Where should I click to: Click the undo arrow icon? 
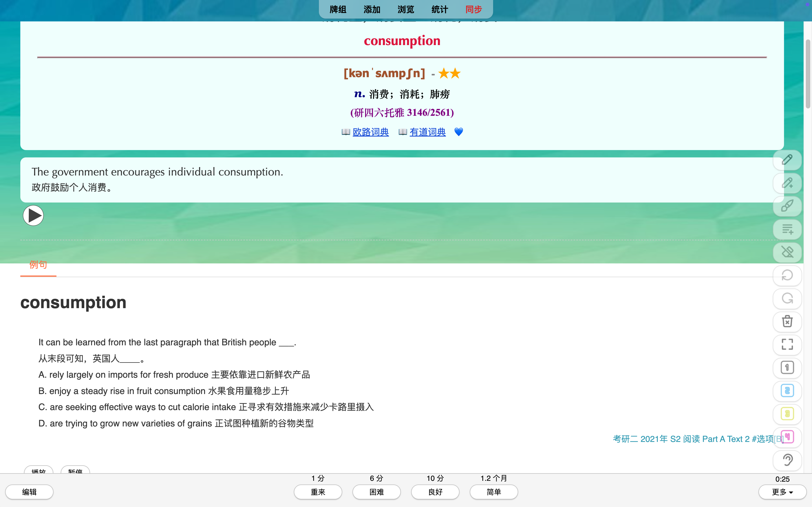coord(787,276)
